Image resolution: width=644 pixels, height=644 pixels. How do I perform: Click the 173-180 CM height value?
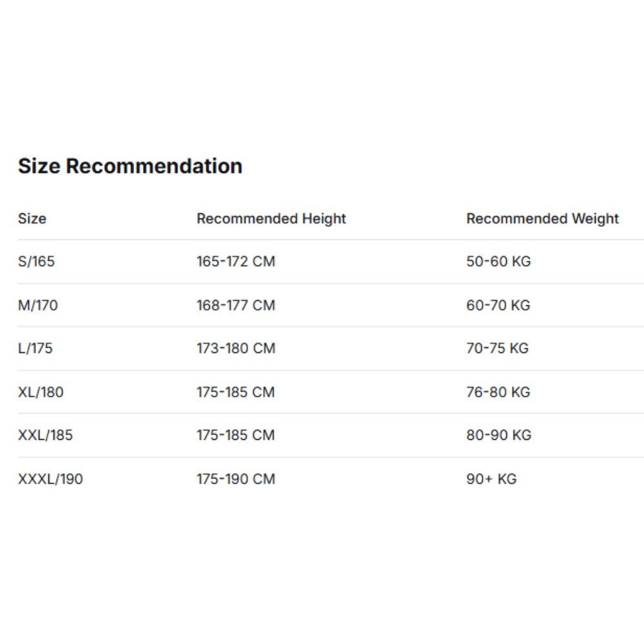point(236,348)
